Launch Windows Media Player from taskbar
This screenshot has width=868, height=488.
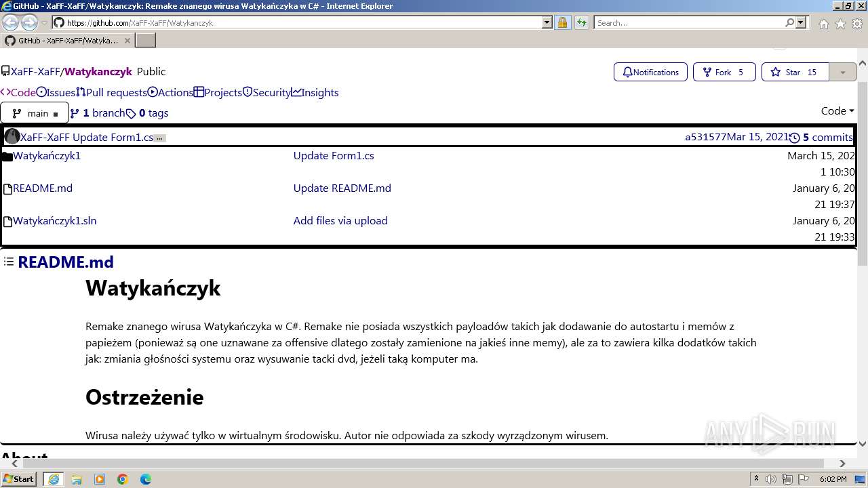(100, 479)
